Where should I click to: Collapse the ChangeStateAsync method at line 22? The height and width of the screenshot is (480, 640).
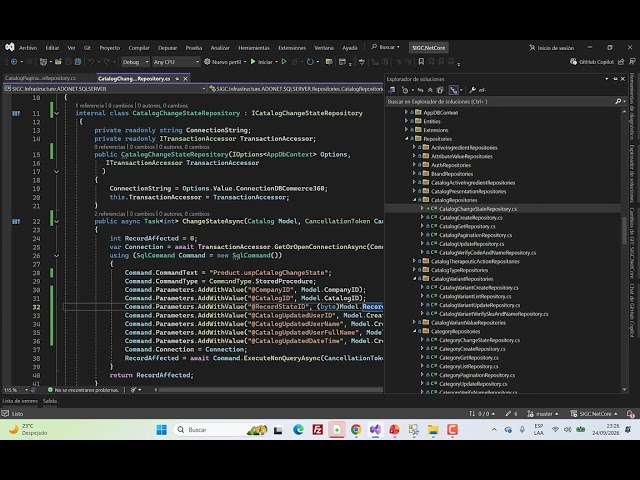point(57,222)
